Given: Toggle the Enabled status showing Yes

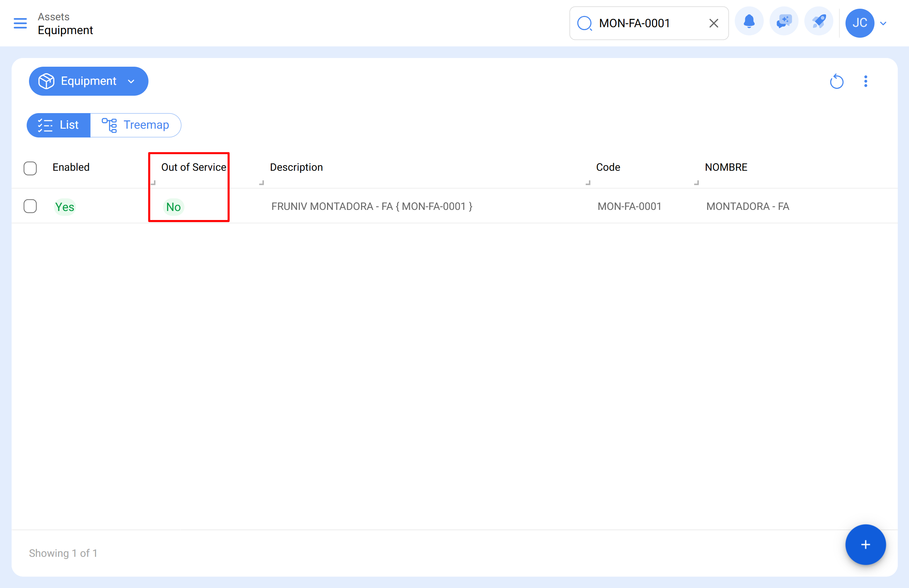Looking at the screenshot, I should point(65,207).
